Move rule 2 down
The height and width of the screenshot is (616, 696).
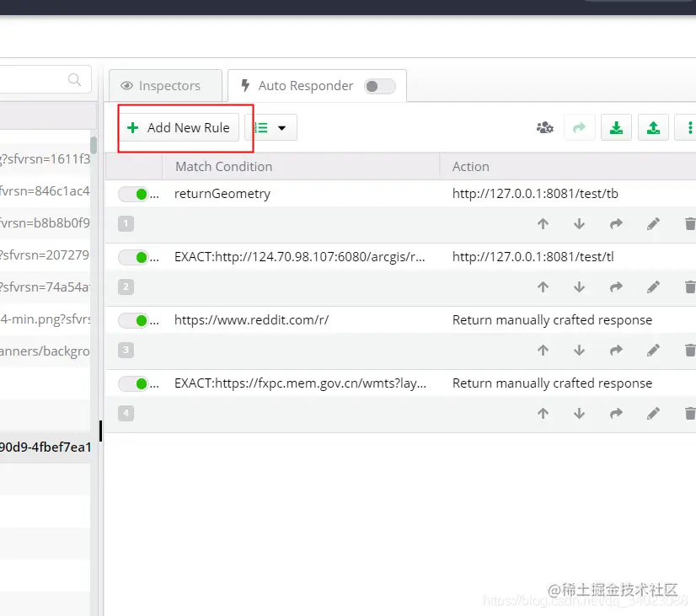pyautogui.click(x=579, y=287)
